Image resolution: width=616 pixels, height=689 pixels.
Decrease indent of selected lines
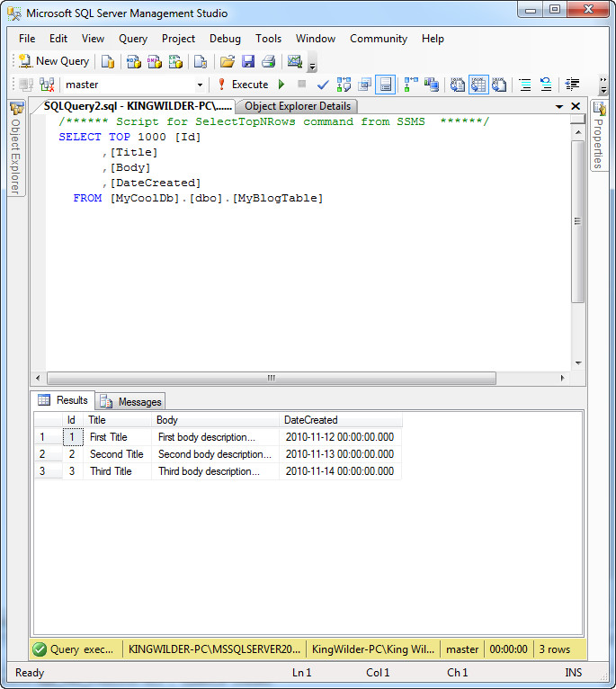point(572,85)
